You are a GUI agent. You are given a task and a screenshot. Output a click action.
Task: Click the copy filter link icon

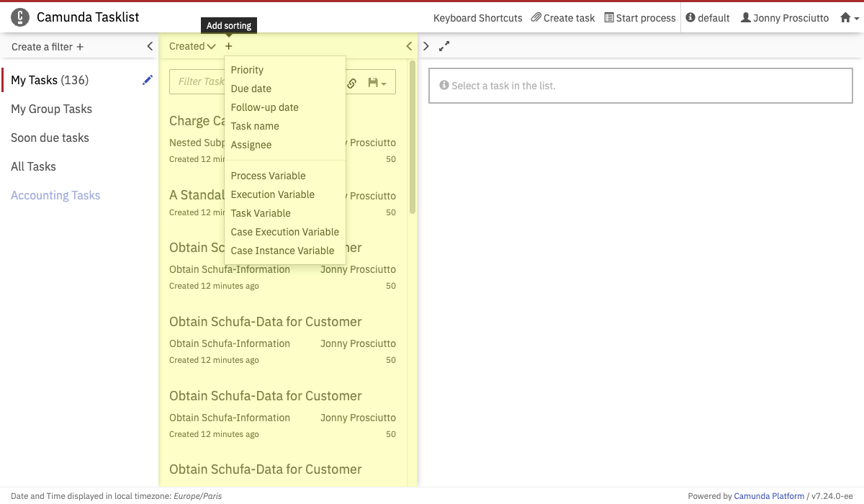coord(352,83)
